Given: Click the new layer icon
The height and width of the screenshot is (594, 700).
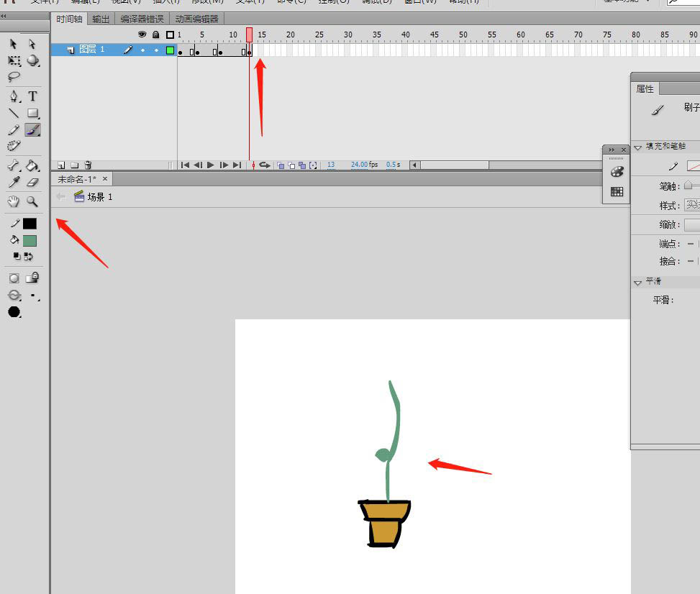Looking at the screenshot, I should pyautogui.click(x=62, y=165).
